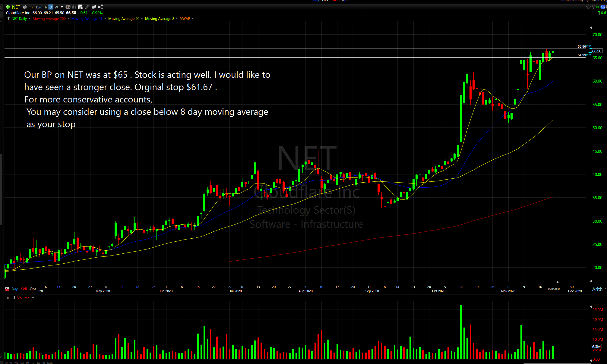Click the flag icon at top right
This screenshot has width=607, height=364.
pyautogui.click(x=593, y=7)
